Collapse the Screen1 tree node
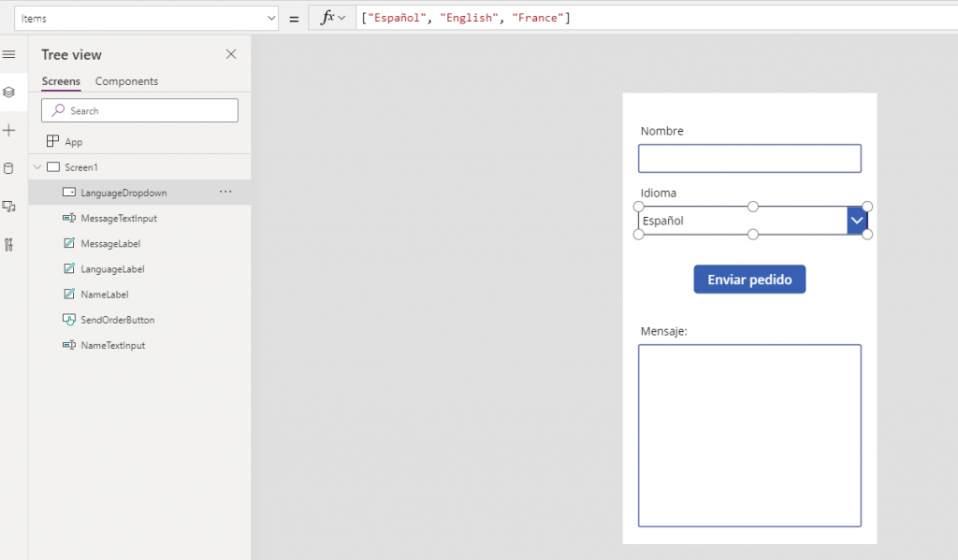 coord(37,167)
